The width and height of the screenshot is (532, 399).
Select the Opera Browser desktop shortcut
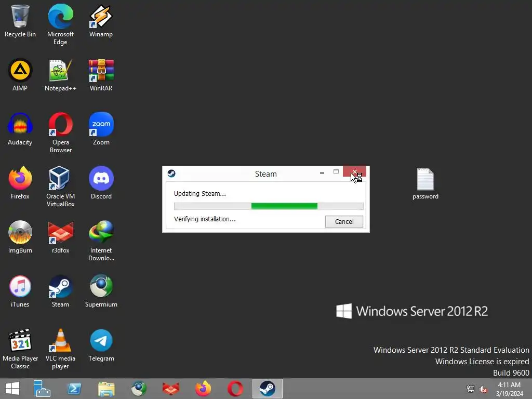60,132
